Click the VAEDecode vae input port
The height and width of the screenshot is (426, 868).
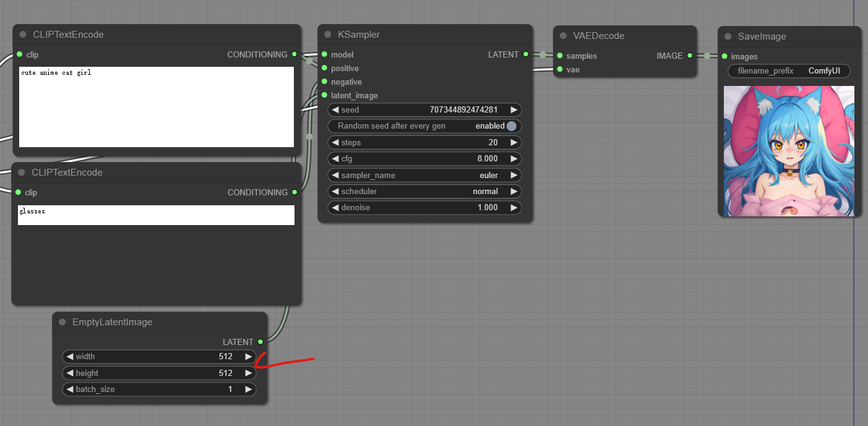(560, 69)
